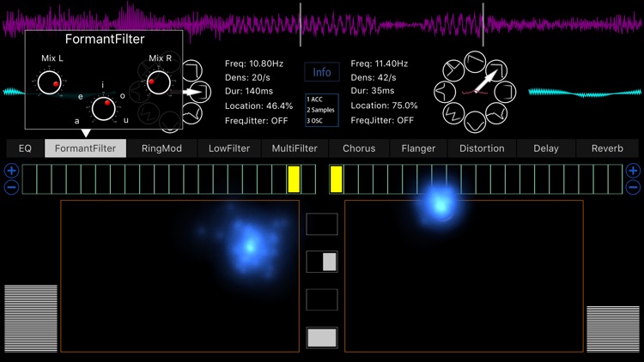The width and height of the screenshot is (644, 362).
Task: Click the right Freq: 11.40Hz value
Action: pyautogui.click(x=379, y=63)
